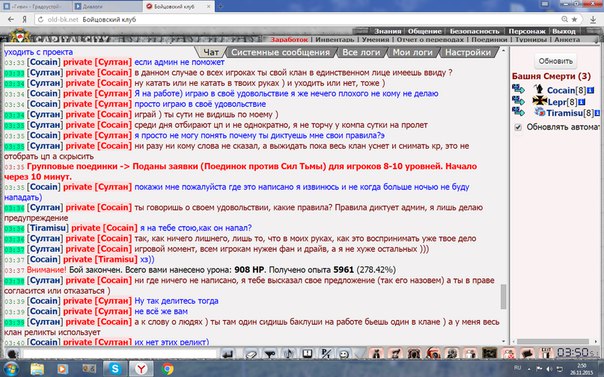Click the [Tiramisu] sender nickname in chat

(47, 228)
